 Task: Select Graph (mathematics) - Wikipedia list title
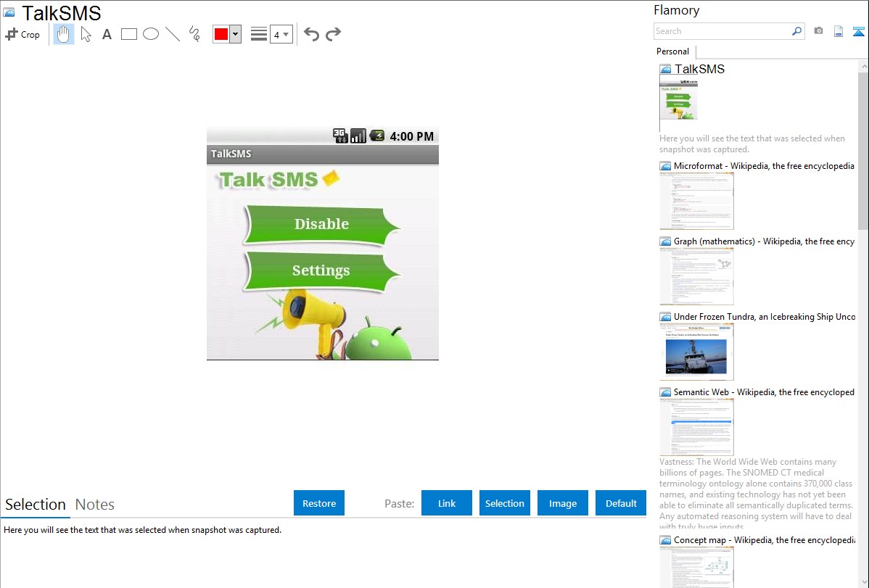(765, 241)
